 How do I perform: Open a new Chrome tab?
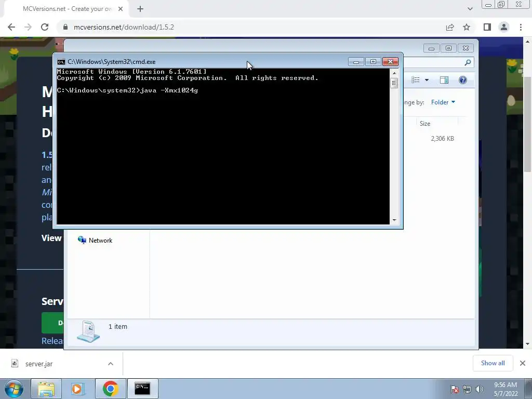click(140, 9)
